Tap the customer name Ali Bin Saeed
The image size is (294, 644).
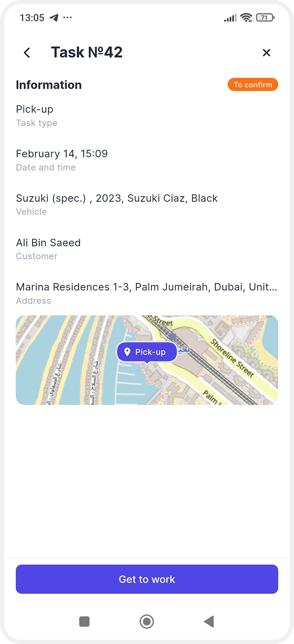coord(48,243)
